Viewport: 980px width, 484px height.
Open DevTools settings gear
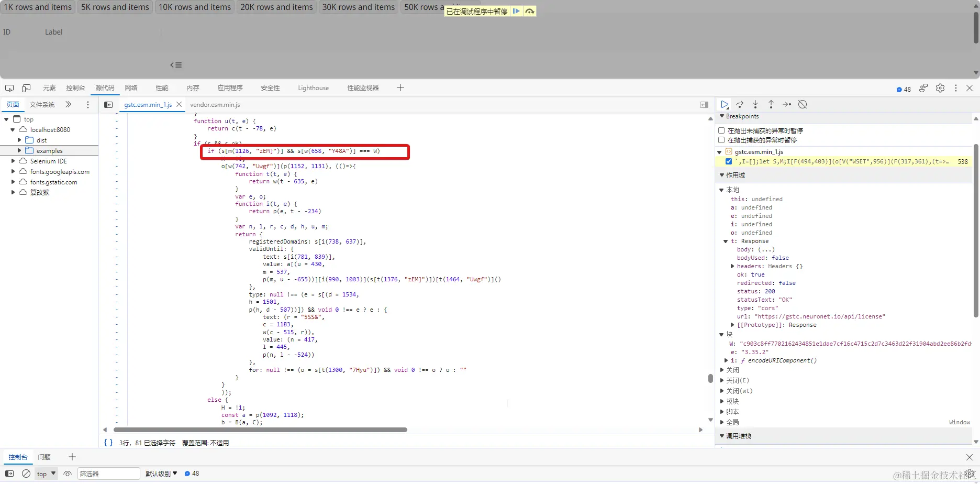pyautogui.click(x=940, y=88)
